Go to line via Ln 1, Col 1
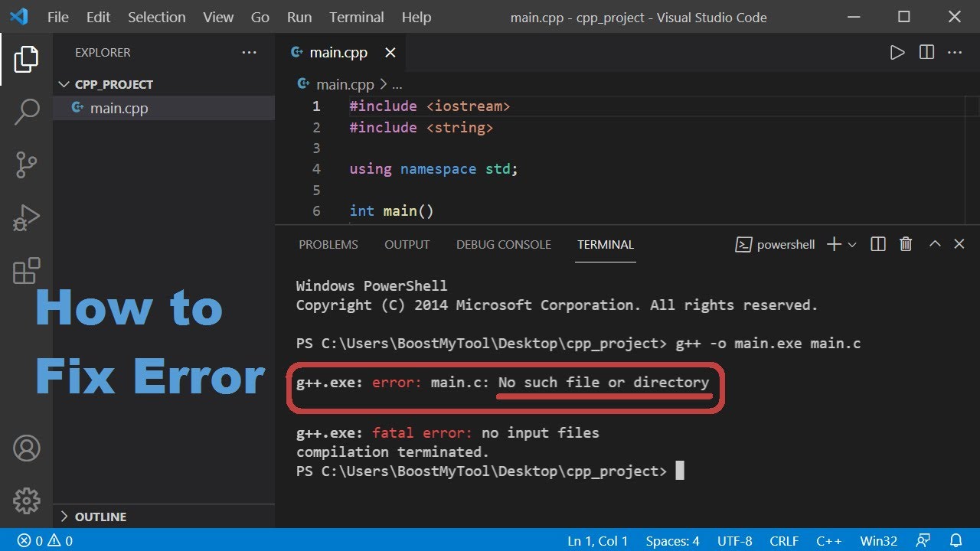The width and height of the screenshot is (980, 551). tap(598, 541)
